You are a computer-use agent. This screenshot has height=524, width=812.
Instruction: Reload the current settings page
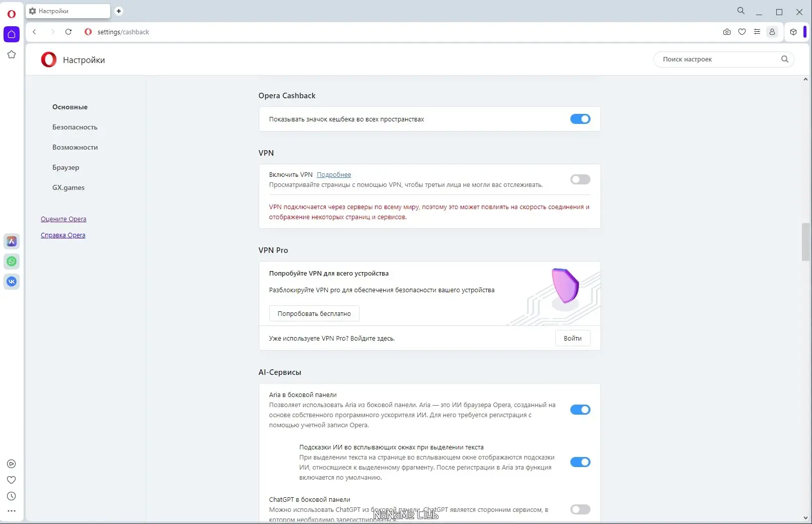point(68,32)
